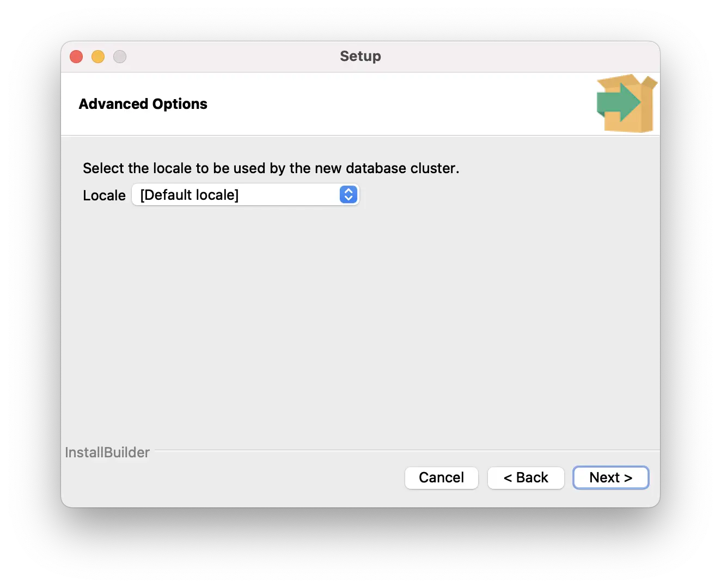This screenshot has height=588, width=721.
Task: Click the separator line right of InstallBuilder
Action: (x=403, y=450)
